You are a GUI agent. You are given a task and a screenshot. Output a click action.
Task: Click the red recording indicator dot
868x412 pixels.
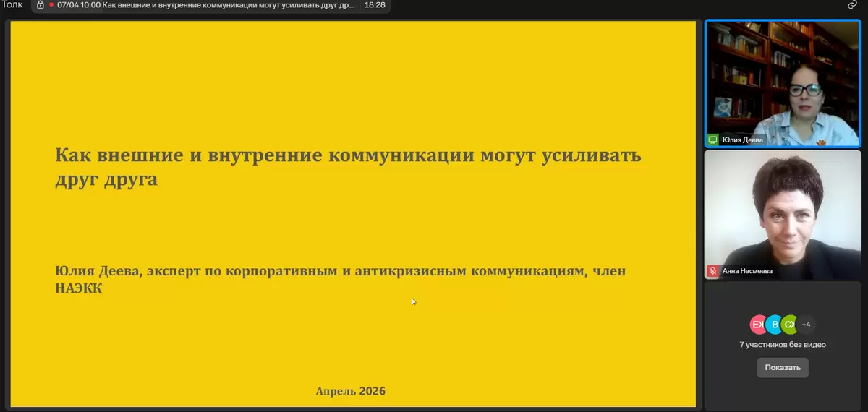(x=51, y=5)
